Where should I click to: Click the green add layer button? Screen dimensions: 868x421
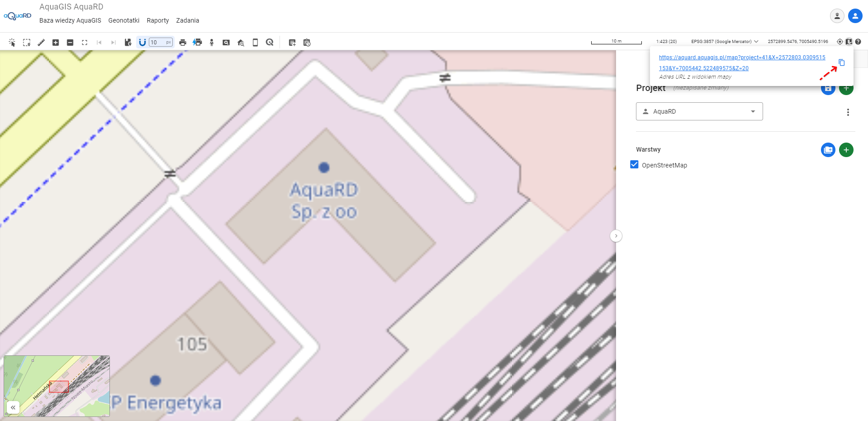[x=846, y=150]
